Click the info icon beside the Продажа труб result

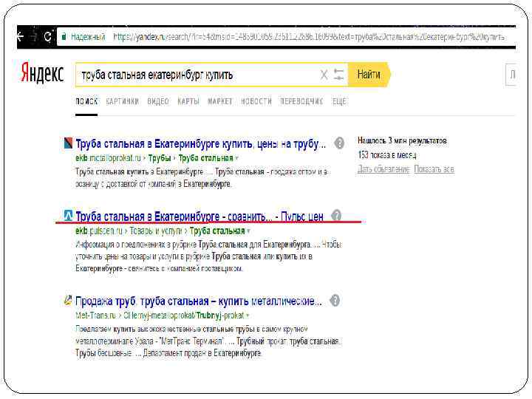[335, 300]
